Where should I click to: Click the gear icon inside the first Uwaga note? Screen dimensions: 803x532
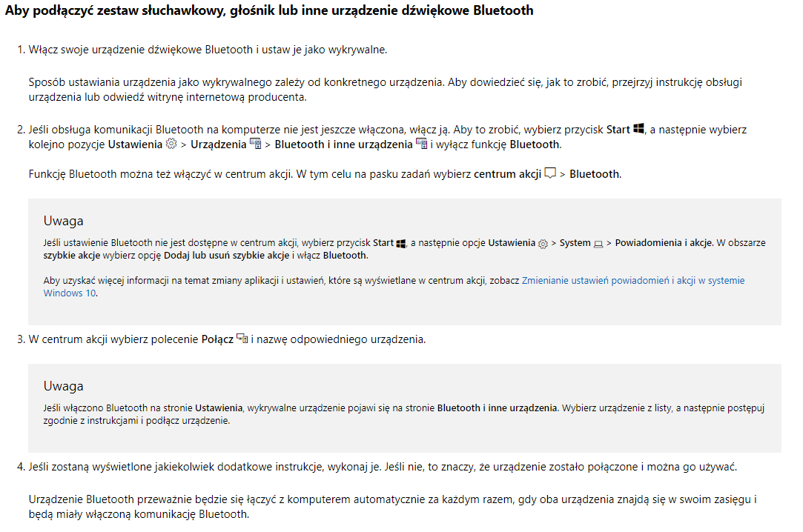point(543,244)
